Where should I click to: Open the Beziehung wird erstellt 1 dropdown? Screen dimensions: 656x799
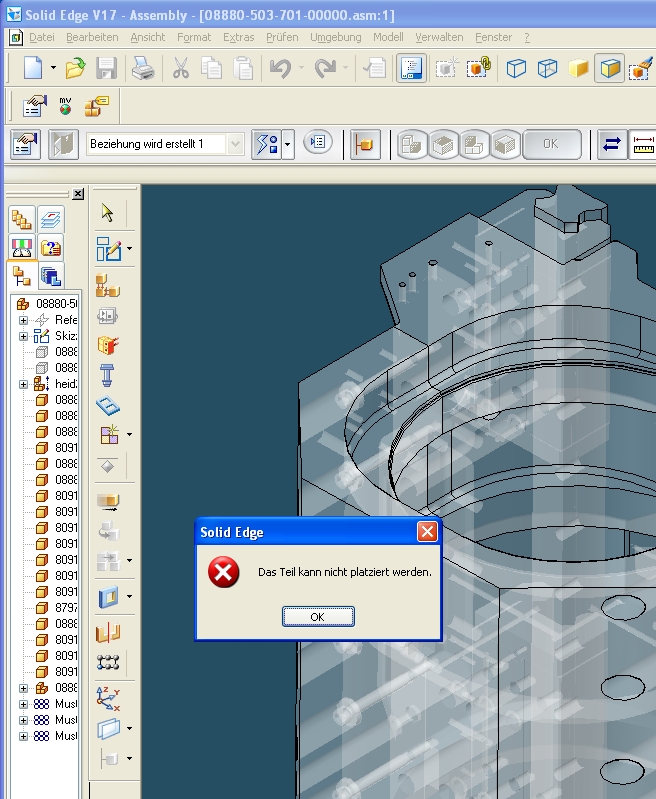tap(235, 144)
